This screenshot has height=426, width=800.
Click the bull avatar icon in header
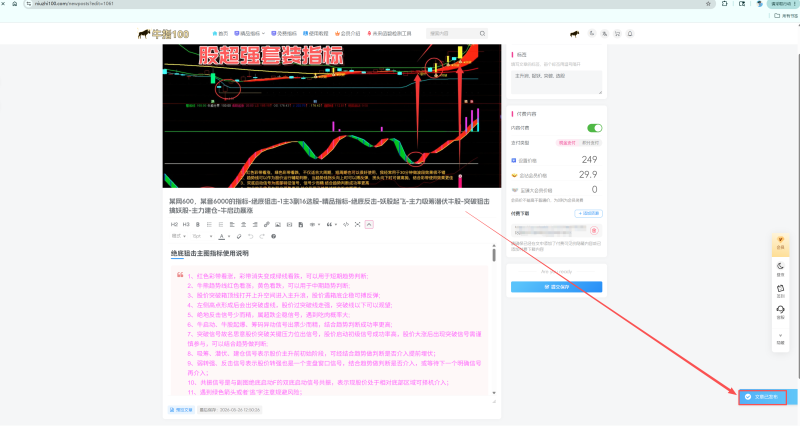574,34
